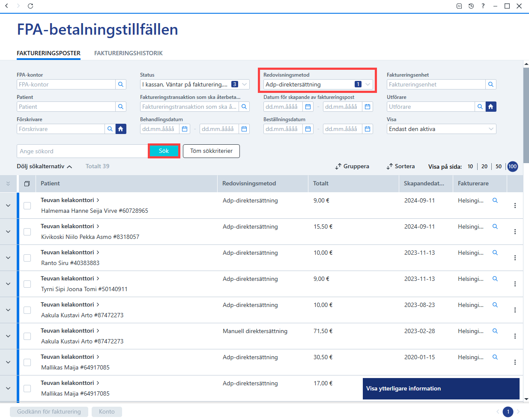Focus the Patient input field
529x420 pixels.
pyautogui.click(x=66, y=107)
